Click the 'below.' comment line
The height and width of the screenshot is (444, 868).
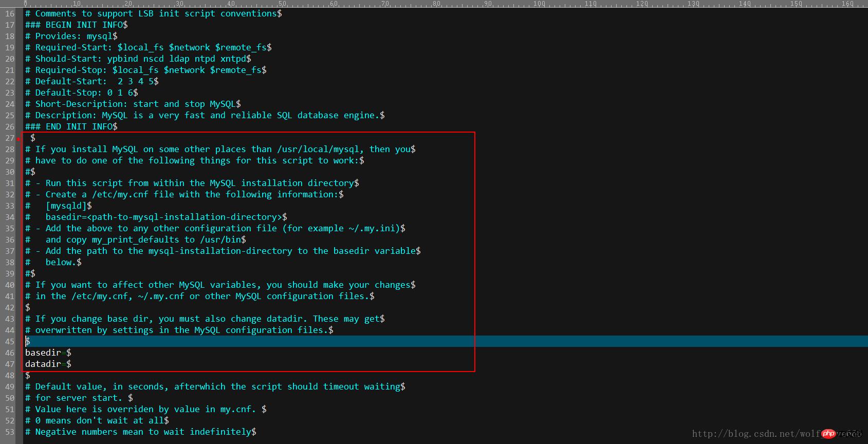pos(53,262)
